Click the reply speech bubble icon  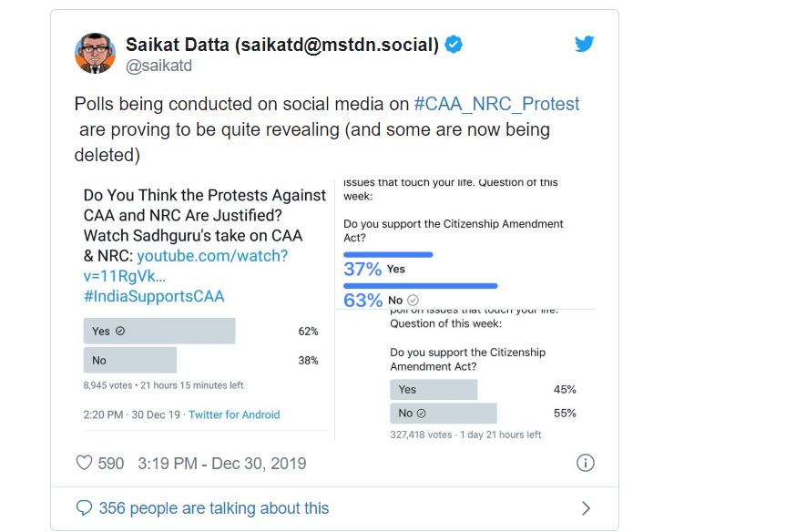(x=84, y=508)
